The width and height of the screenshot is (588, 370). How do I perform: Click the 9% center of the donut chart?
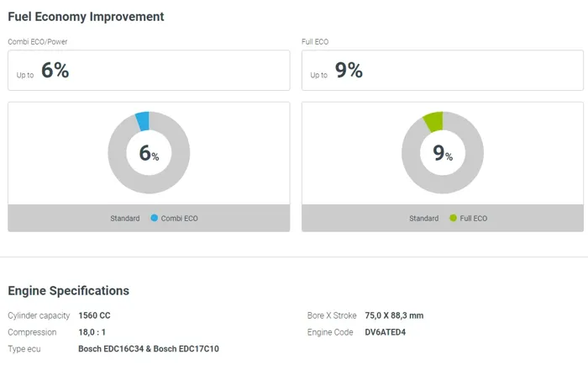(443, 154)
